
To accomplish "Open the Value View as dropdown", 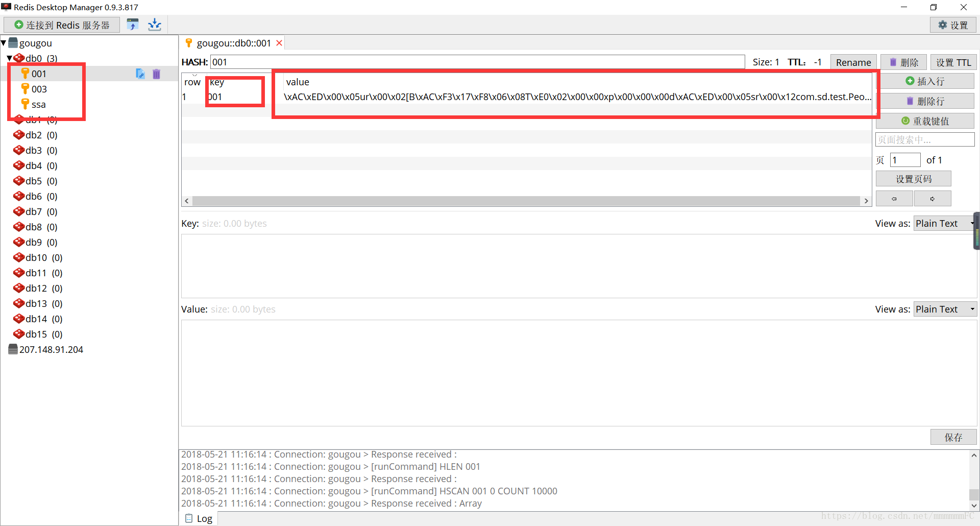I will tap(945, 309).
